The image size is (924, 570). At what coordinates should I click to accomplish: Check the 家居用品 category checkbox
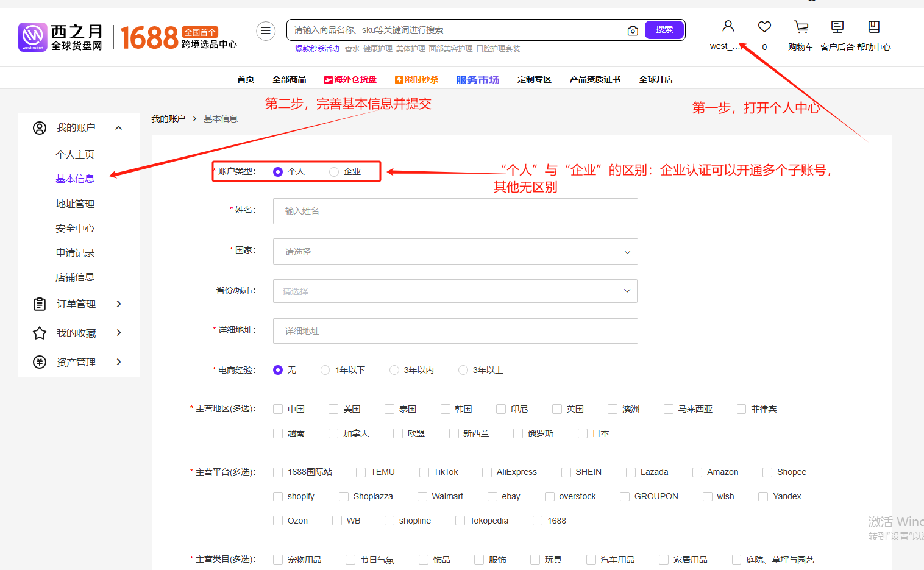pos(664,560)
